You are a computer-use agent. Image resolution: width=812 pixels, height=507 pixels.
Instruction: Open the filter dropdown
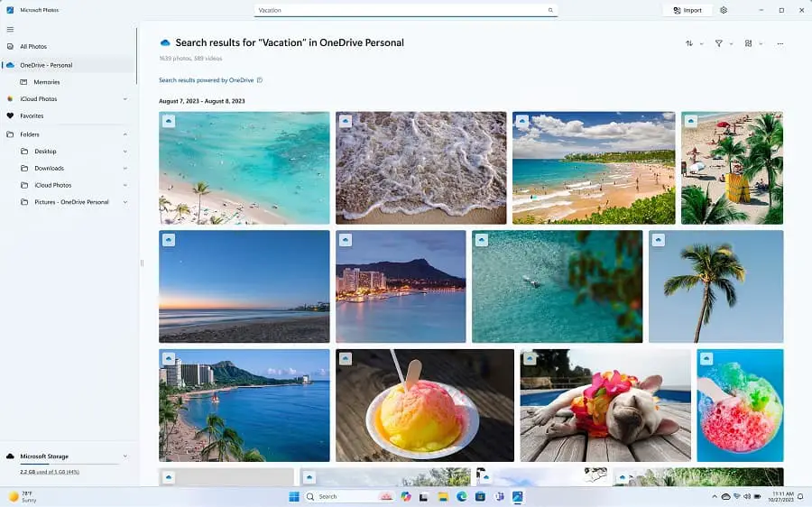[x=723, y=43]
